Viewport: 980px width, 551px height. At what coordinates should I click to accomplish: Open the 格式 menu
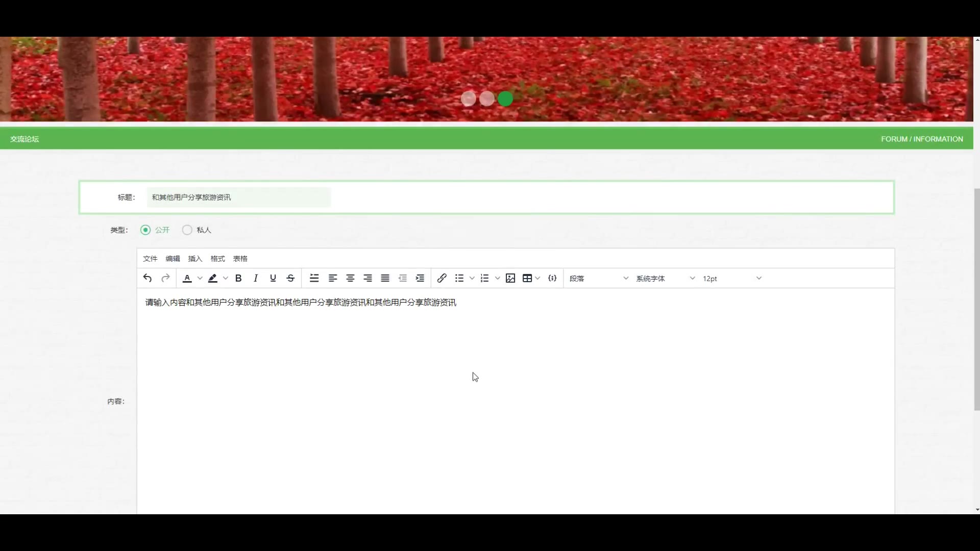[x=217, y=259]
